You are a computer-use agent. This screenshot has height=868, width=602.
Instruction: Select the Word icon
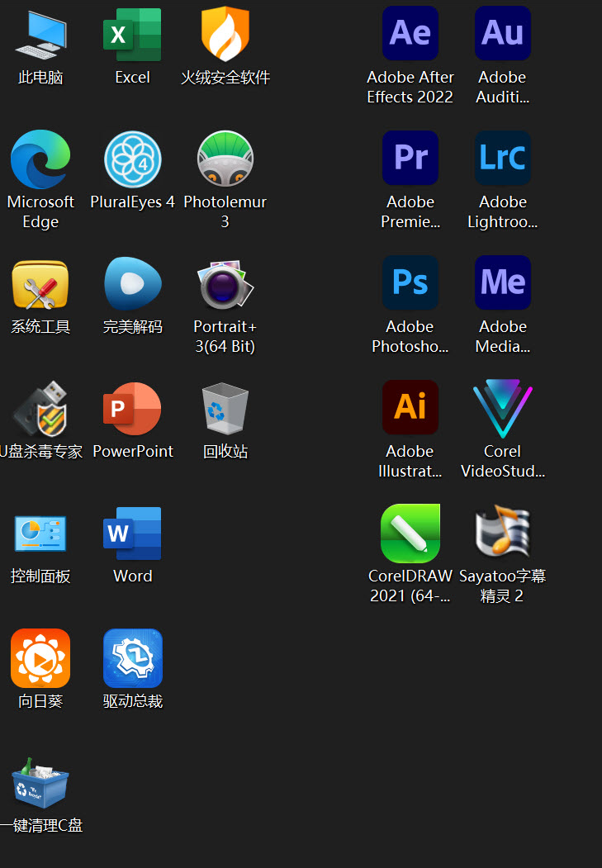(x=132, y=534)
